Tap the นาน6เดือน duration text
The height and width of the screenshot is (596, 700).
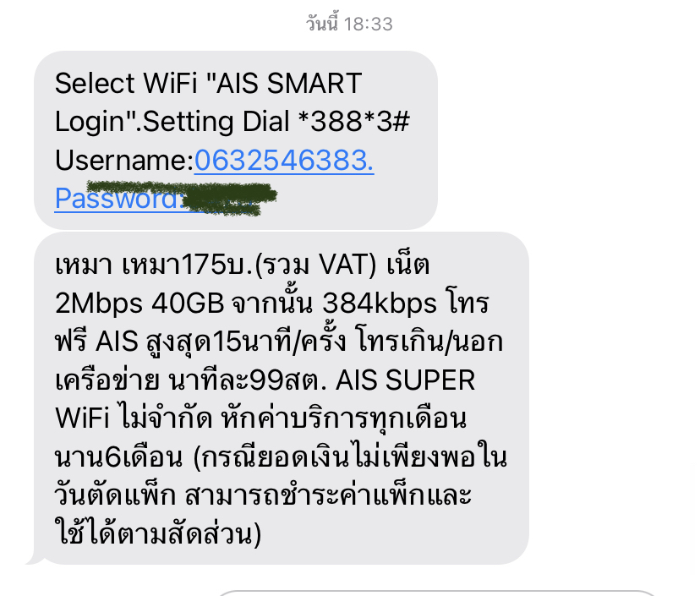(118, 457)
